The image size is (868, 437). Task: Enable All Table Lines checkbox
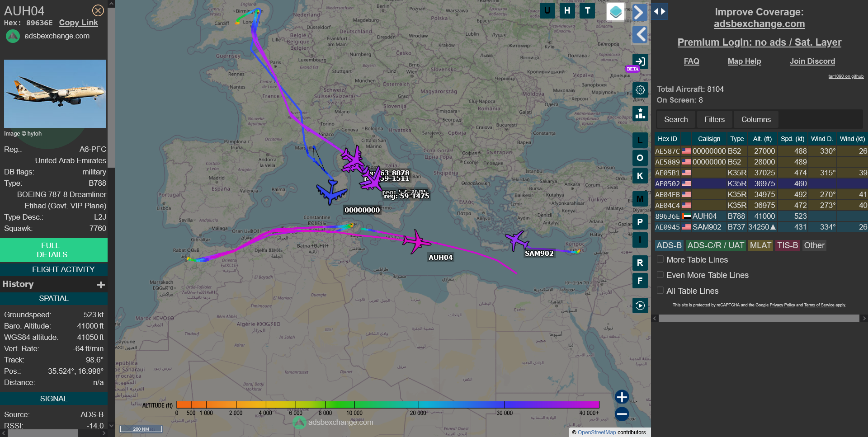[660, 291]
